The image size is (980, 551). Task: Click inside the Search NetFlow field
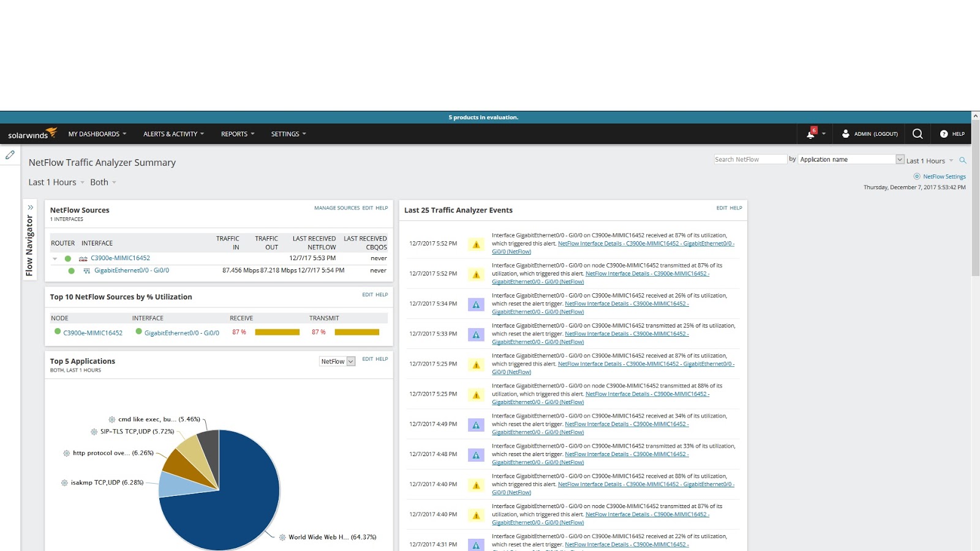pos(750,159)
